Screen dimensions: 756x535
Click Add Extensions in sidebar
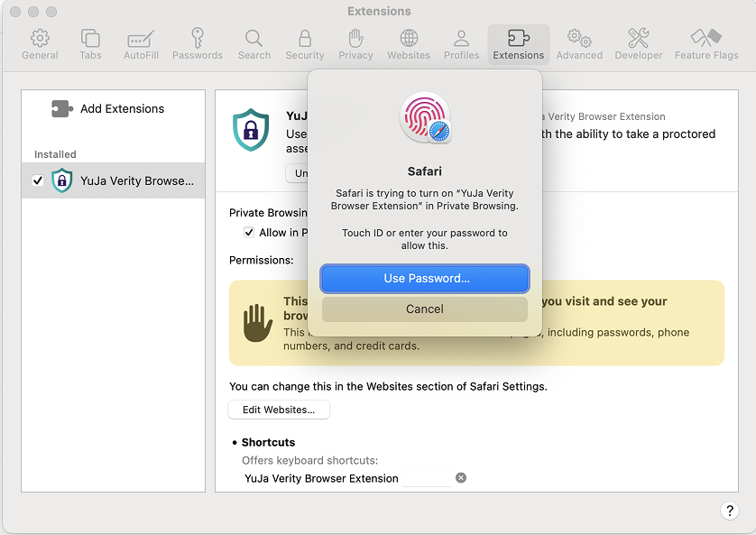(x=108, y=108)
